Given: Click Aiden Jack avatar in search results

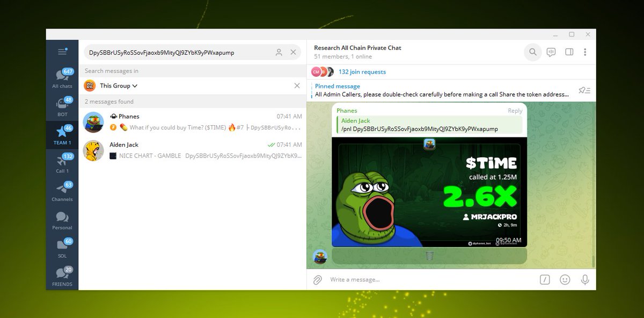Looking at the screenshot, I should pos(93,150).
